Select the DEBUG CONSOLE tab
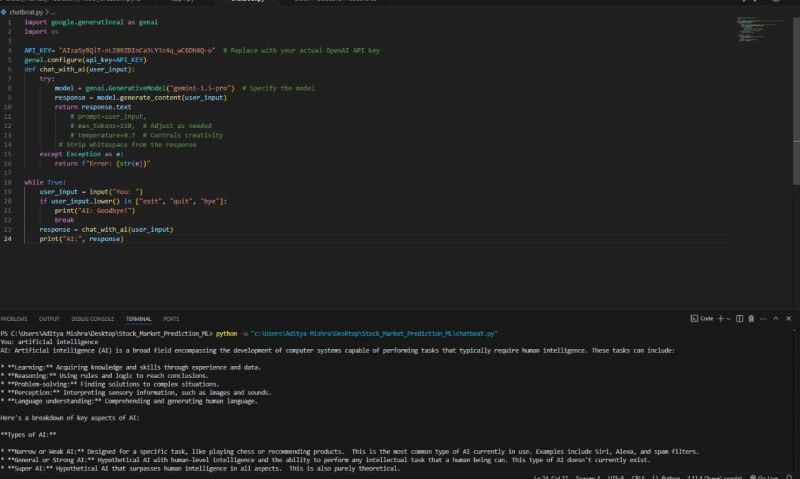 pyautogui.click(x=92, y=319)
